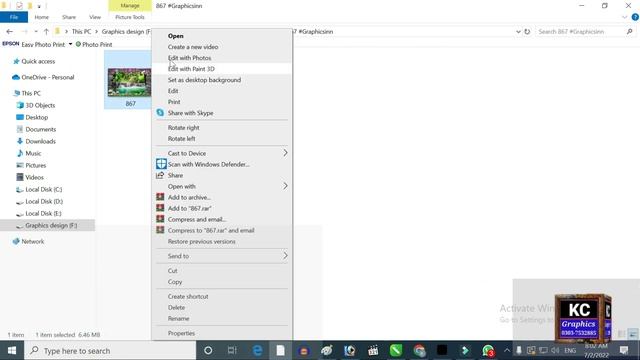Click the search magnifier icon in Explorer

[629, 31]
